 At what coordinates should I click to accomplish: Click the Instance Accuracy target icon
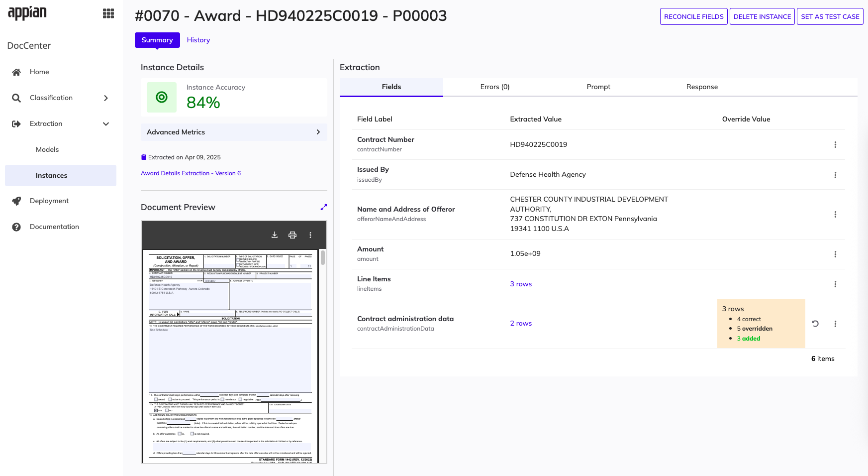click(x=162, y=97)
